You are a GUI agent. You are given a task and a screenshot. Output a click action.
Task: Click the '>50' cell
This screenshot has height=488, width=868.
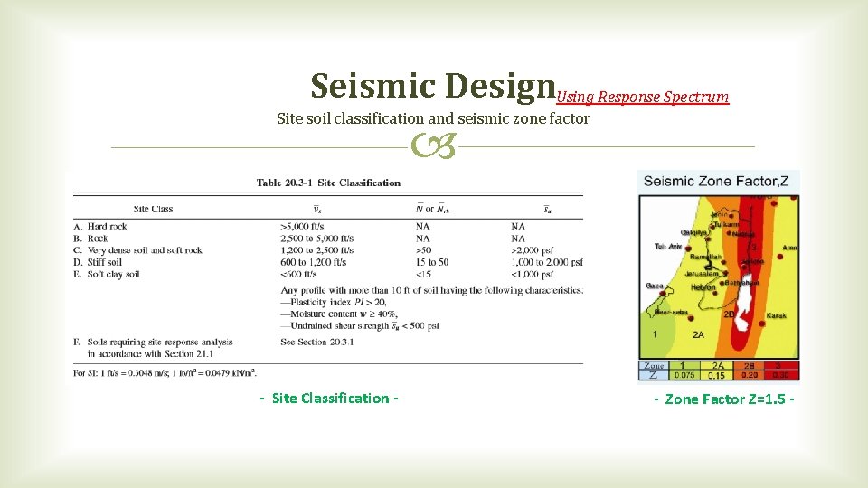(423, 250)
